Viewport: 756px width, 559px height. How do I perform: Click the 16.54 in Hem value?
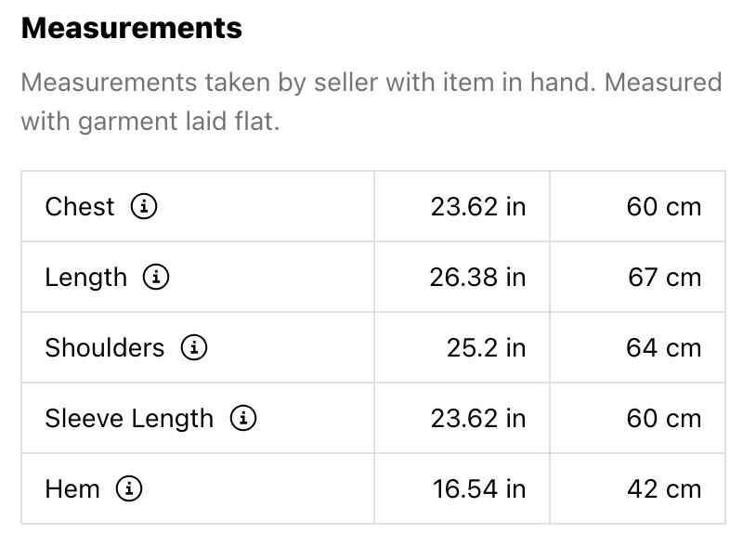(x=479, y=488)
